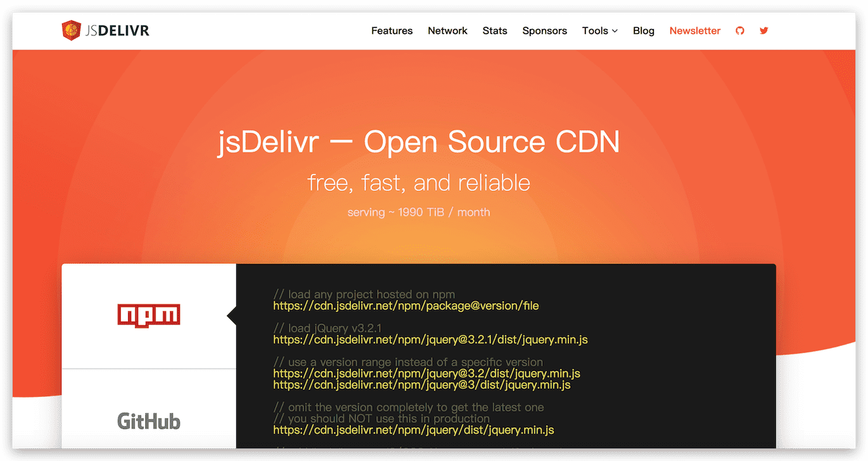Open the GitHub icon link in navbar
The height and width of the screenshot is (461, 868).
point(740,30)
